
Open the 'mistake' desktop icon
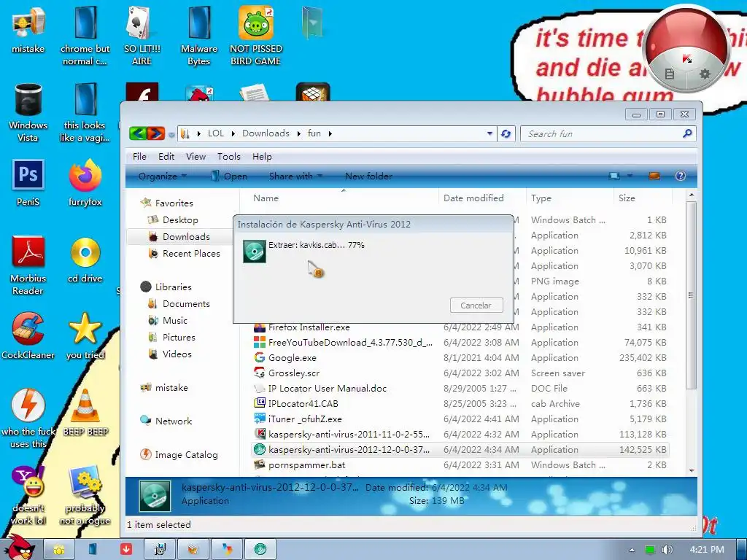tap(28, 31)
